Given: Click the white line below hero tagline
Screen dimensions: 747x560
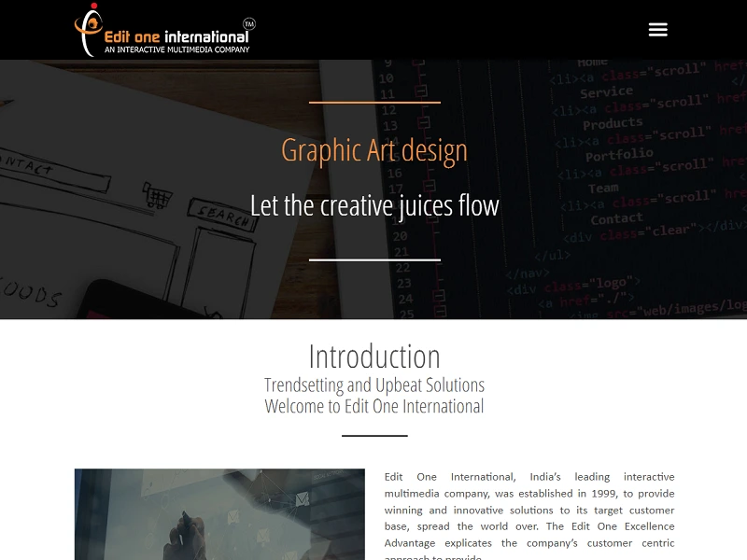Looking at the screenshot, I should click(x=373, y=259).
